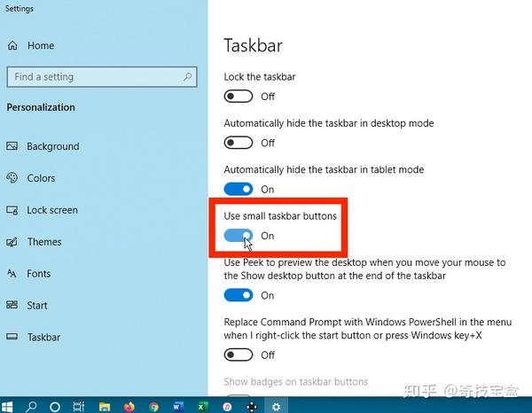Viewport: 532px width, 413px height.
Task: Open Task View on taskbar
Action: [x=78, y=407]
